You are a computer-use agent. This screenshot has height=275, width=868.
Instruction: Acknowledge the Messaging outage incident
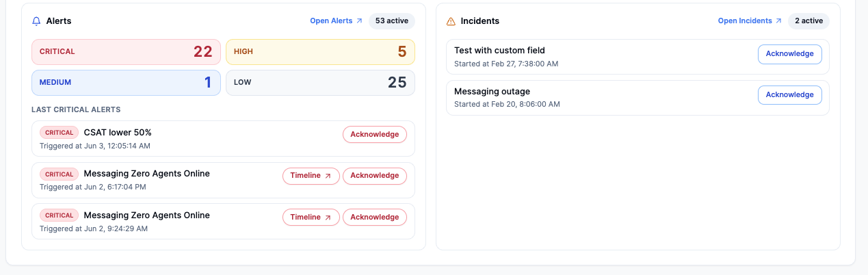(789, 95)
